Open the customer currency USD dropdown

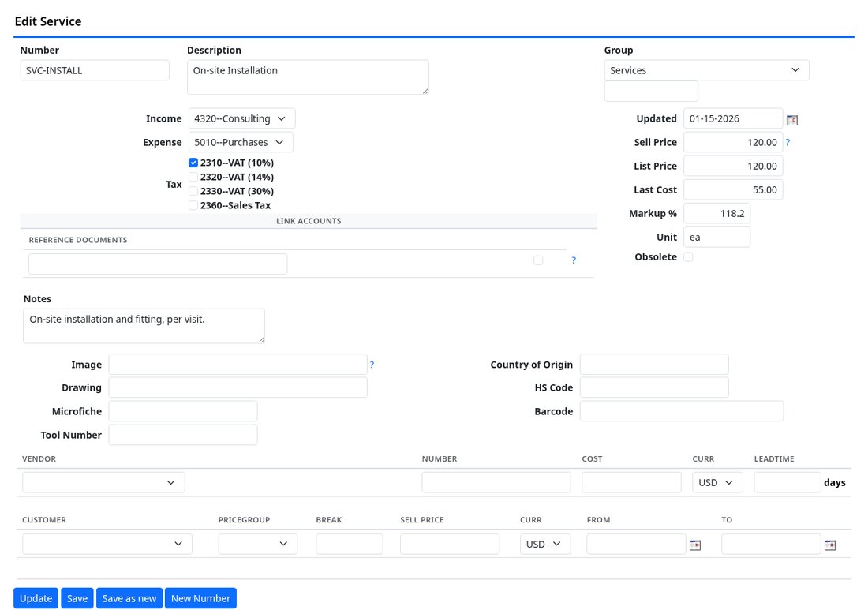click(544, 544)
